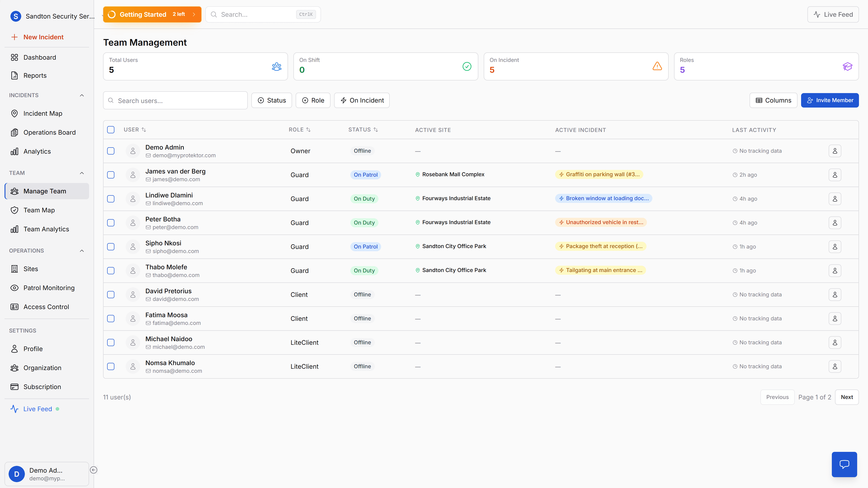Go to the Next page of users

(847, 397)
